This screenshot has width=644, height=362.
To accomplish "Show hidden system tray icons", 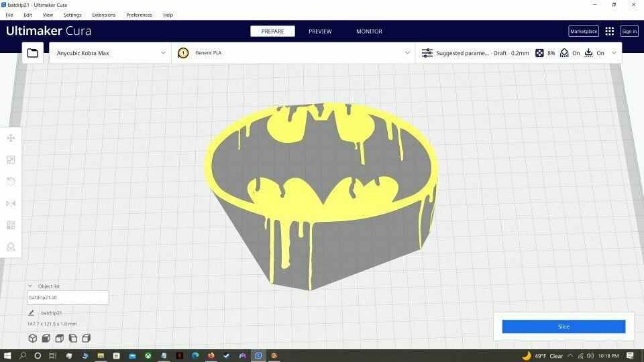I will click(570, 356).
